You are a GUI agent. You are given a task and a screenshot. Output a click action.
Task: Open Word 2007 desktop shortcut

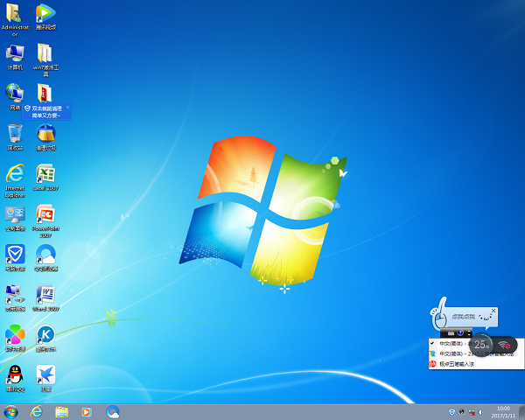tap(45, 294)
